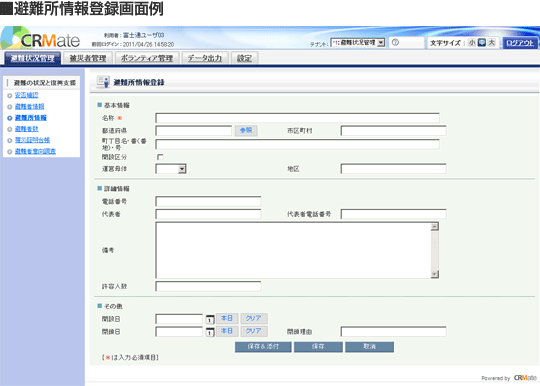Click the 取消 button
This screenshot has width=540, height=386.
[x=370, y=347]
